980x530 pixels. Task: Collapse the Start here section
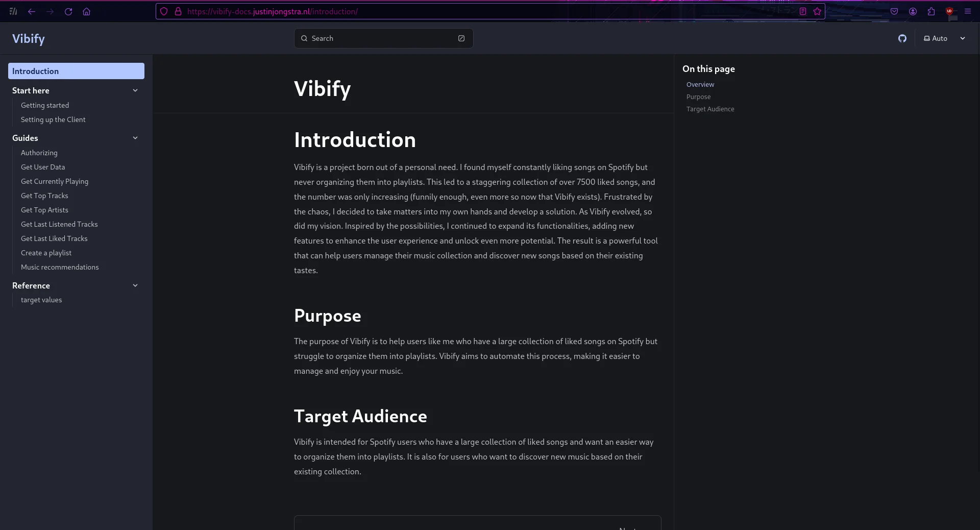135,90
